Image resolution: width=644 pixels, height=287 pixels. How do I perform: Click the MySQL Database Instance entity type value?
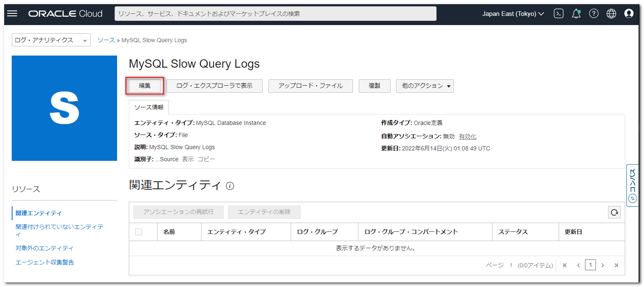pos(231,123)
